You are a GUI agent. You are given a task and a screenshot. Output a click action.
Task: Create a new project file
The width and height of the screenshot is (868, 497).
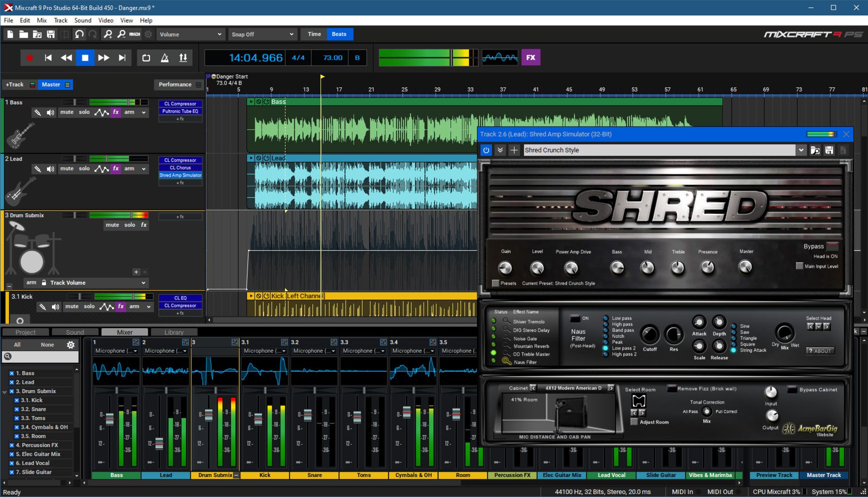(10, 34)
